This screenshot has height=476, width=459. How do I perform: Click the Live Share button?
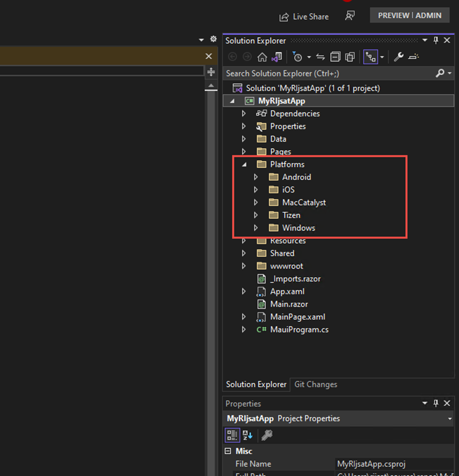[304, 17]
